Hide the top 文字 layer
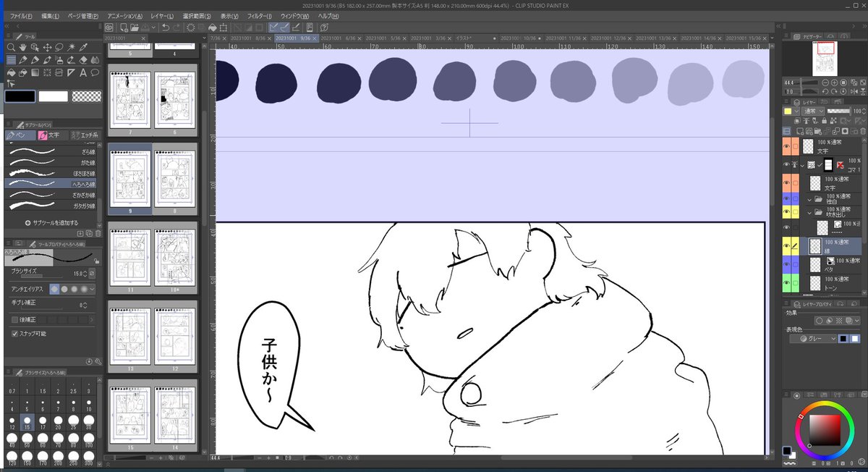 pos(786,147)
